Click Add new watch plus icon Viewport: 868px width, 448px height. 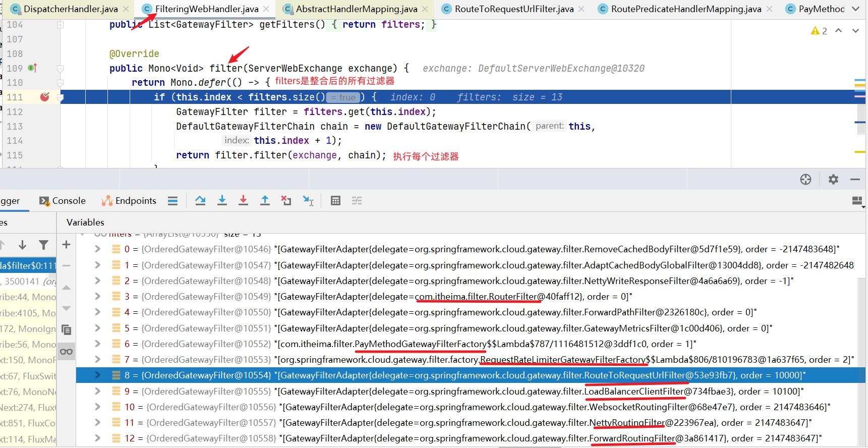coord(66,245)
